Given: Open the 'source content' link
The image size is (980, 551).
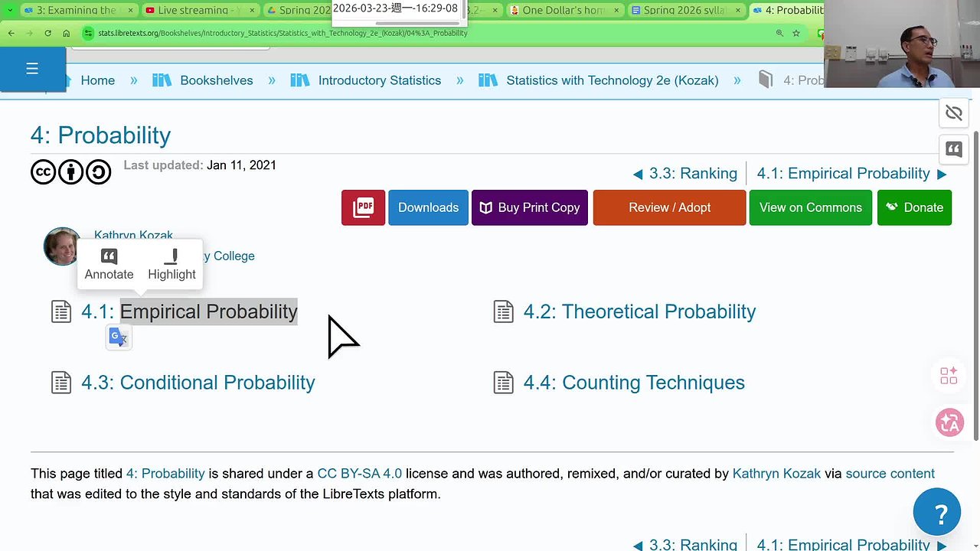Looking at the screenshot, I should point(890,474).
